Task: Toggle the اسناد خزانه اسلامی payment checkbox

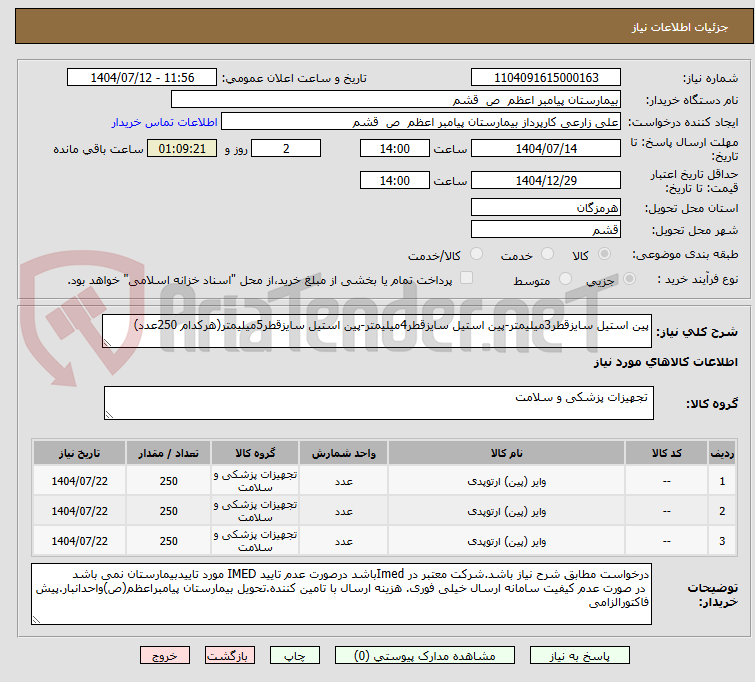Action: coord(466,279)
